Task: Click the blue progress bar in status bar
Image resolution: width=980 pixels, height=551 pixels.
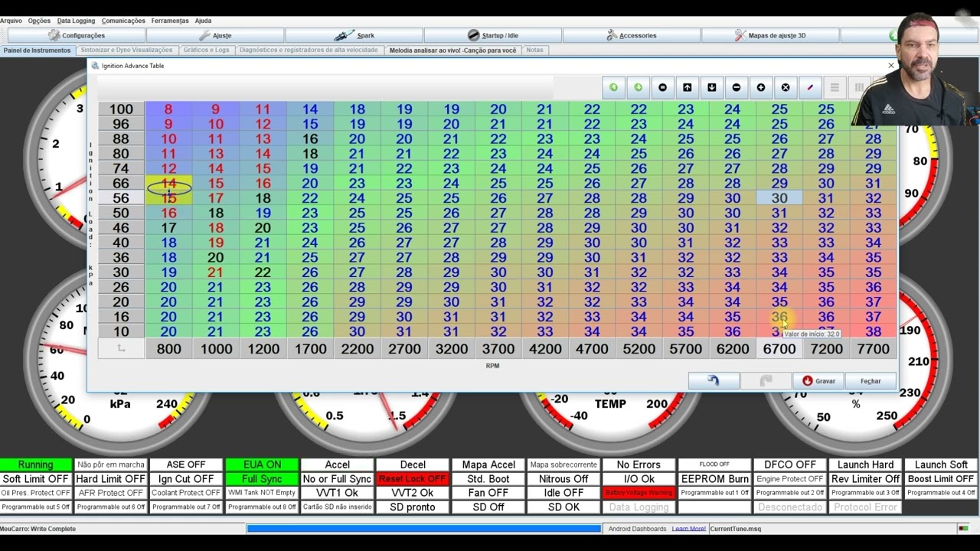Action: pos(424,528)
